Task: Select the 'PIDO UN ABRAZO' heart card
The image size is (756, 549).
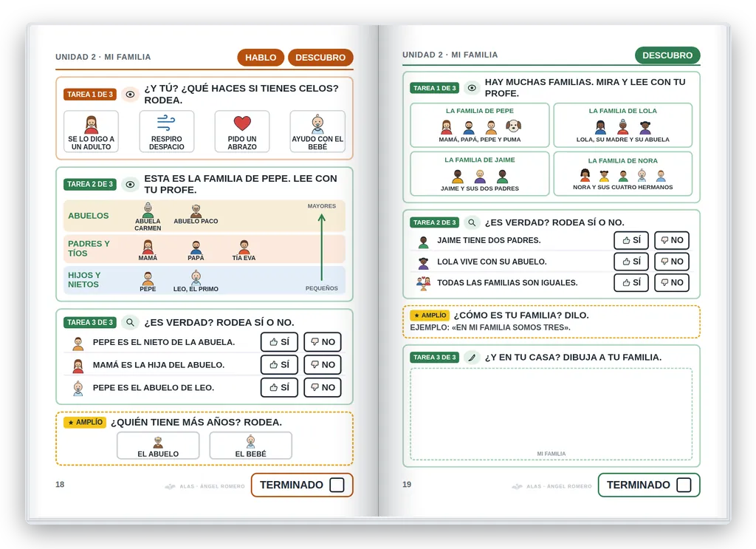Action: coord(242,132)
